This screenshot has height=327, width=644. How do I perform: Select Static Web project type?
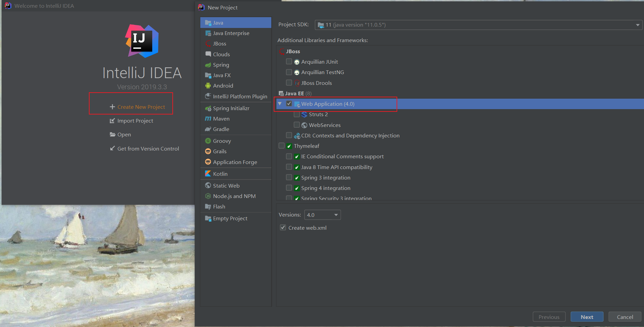[x=236, y=186]
